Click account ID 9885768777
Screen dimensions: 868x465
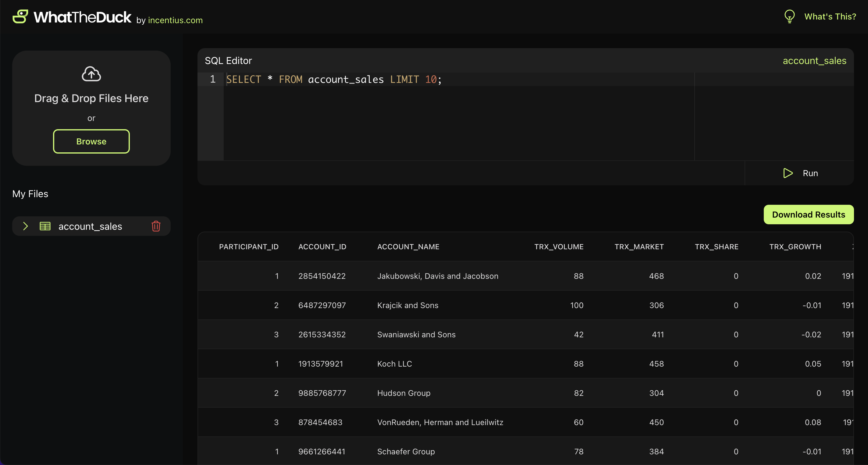pyautogui.click(x=322, y=393)
